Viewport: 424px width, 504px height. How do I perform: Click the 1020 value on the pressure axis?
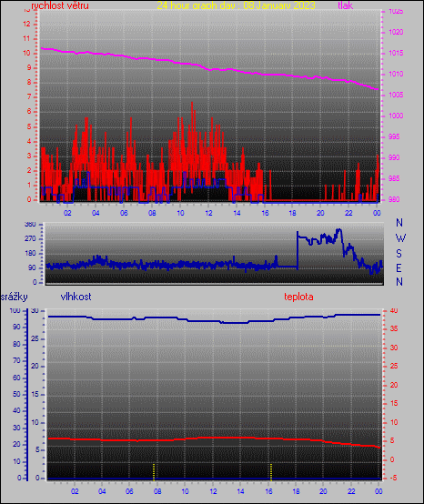pyautogui.click(x=396, y=32)
